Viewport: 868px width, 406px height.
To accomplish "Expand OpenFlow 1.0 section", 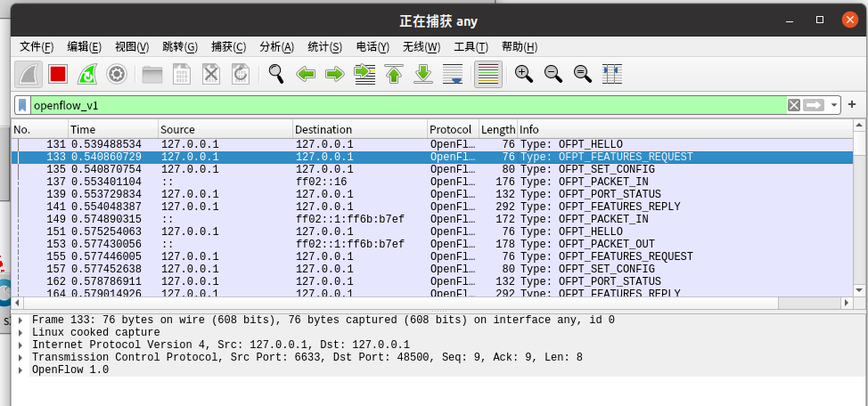I will 20,370.
